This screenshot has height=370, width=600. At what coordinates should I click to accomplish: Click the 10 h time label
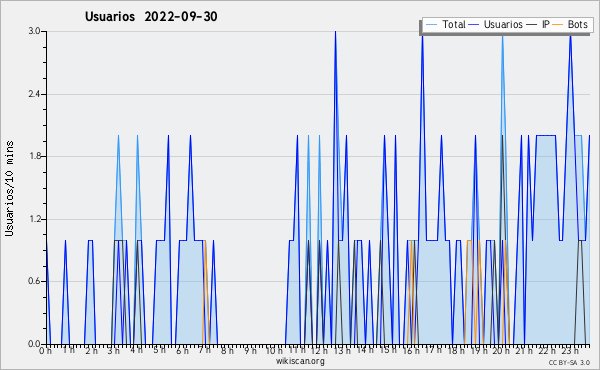tap(274, 350)
